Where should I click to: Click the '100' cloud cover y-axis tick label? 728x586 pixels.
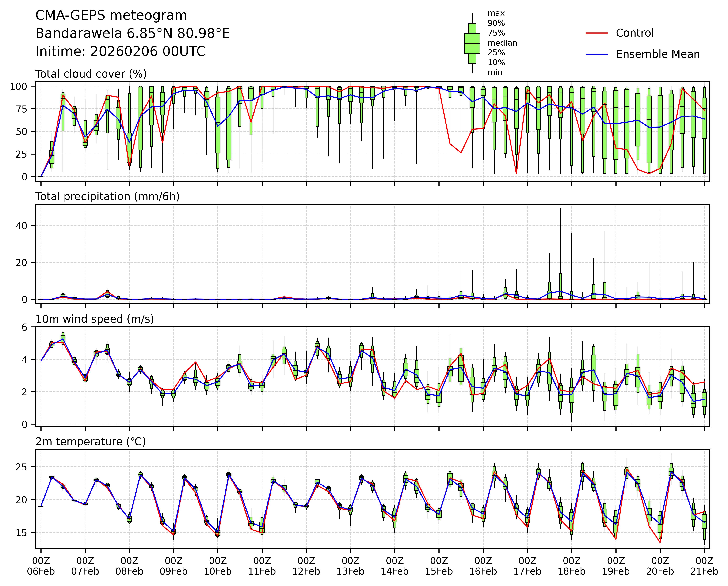click(18, 86)
